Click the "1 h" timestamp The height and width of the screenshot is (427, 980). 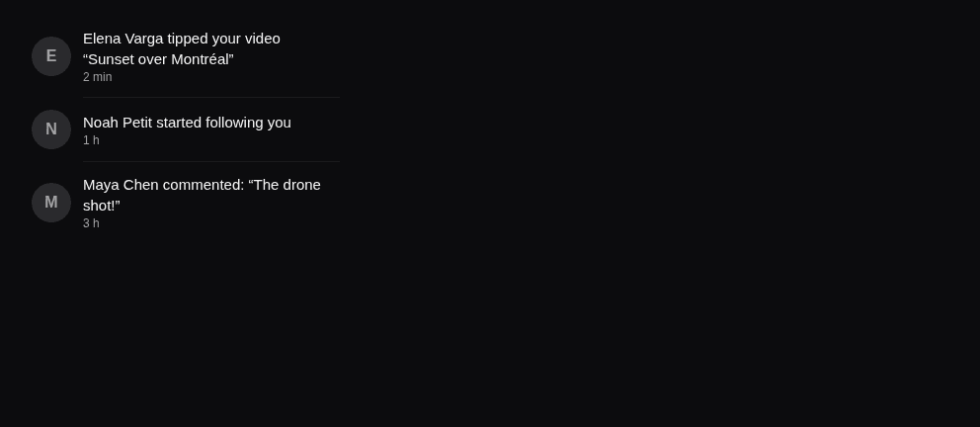[91, 140]
